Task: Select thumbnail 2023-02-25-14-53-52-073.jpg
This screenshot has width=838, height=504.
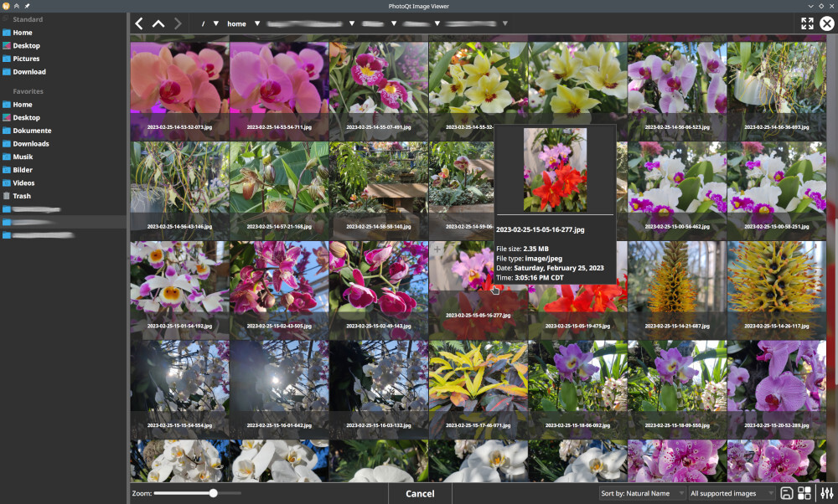Action: (x=179, y=91)
